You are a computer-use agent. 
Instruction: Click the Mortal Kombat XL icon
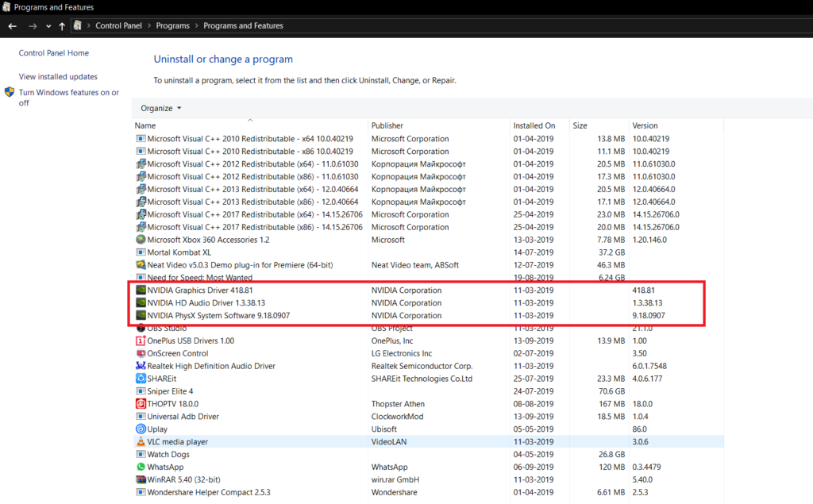pos(141,252)
